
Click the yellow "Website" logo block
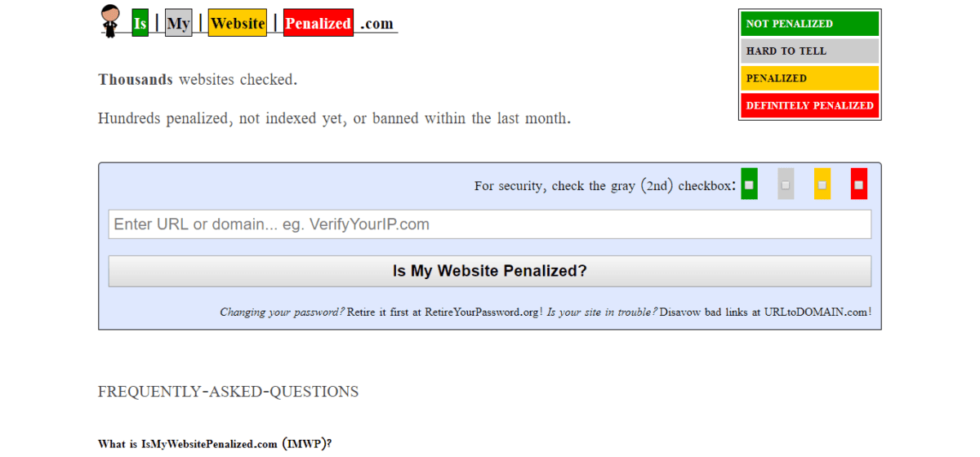click(x=238, y=24)
